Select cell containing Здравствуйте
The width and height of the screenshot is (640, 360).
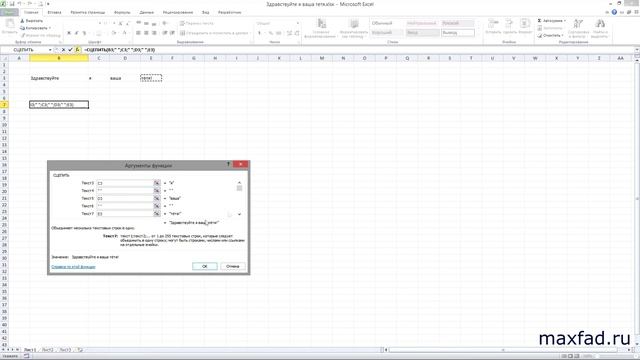pos(59,78)
